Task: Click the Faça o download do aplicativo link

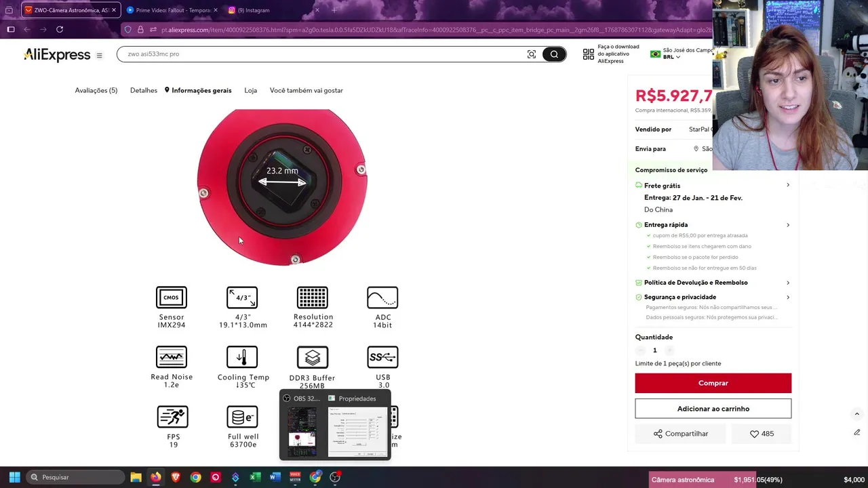Action: pos(618,54)
